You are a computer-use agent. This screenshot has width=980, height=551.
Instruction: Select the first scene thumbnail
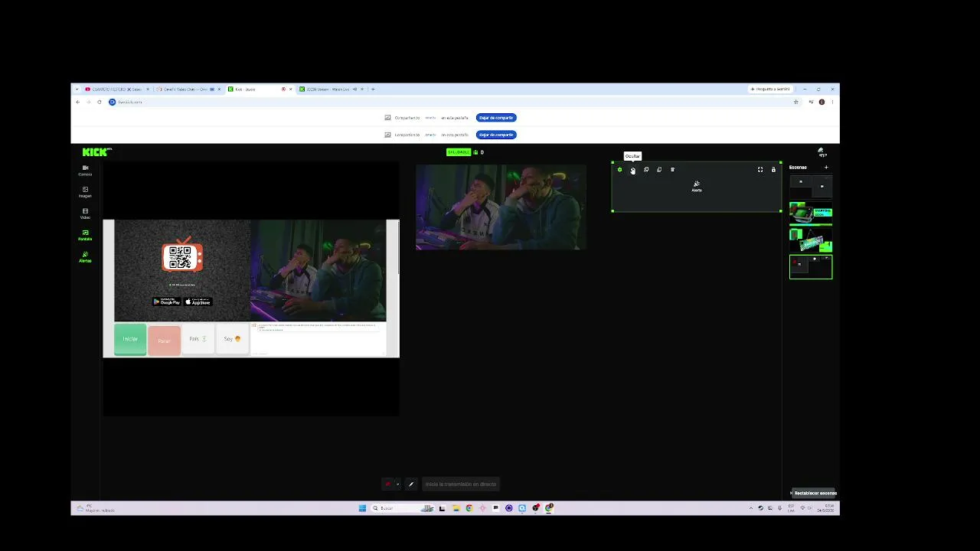(x=811, y=186)
